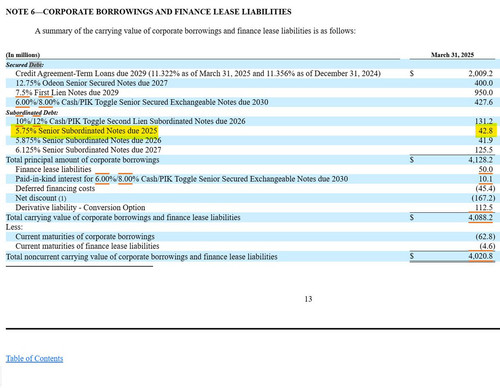Viewport: 500px width, 388px height.
Task: Select the Total noncurrent carrying value label
Action: coord(142,257)
